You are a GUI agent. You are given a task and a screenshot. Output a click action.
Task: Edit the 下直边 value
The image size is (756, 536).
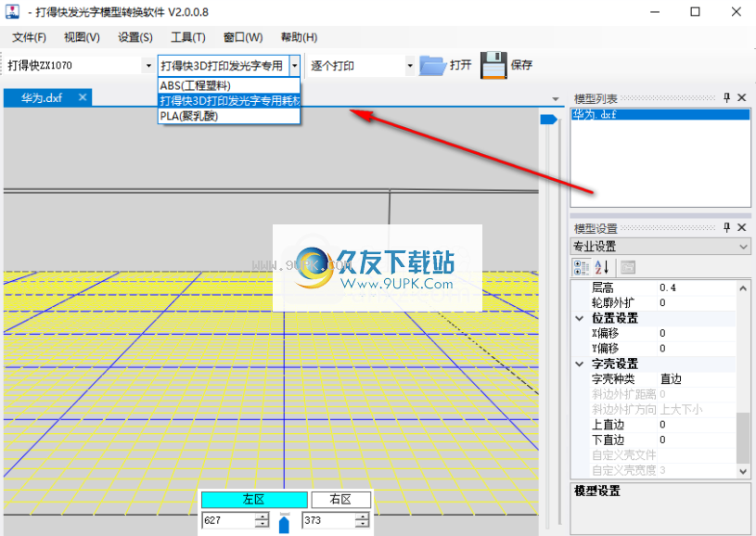click(x=697, y=440)
